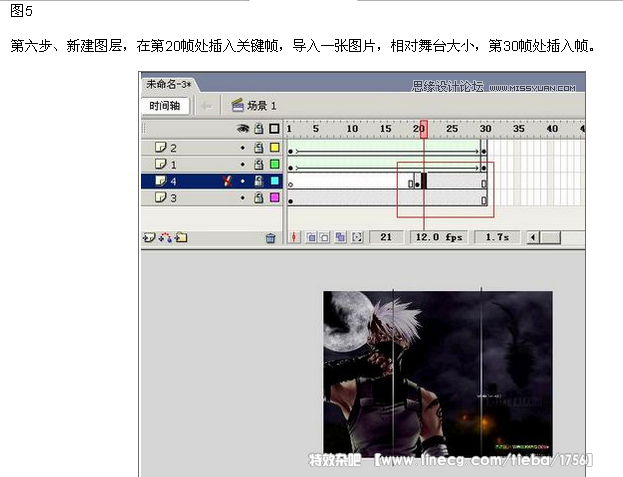This screenshot has height=477, width=623.
Task: Click the current frame field showing 21
Action: point(386,237)
